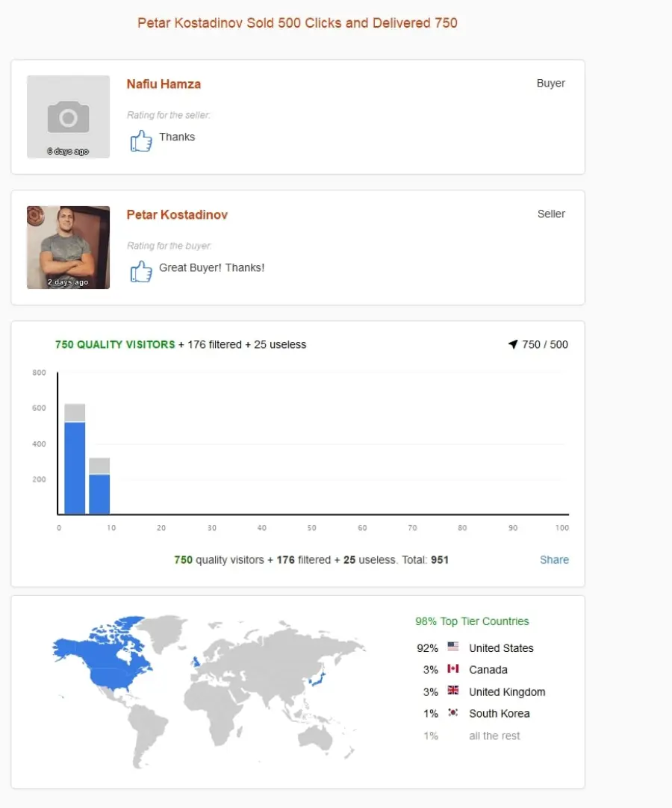The width and height of the screenshot is (672, 808).
Task: Click the thumbs-up icon beside "Thanks"
Action: (141, 140)
